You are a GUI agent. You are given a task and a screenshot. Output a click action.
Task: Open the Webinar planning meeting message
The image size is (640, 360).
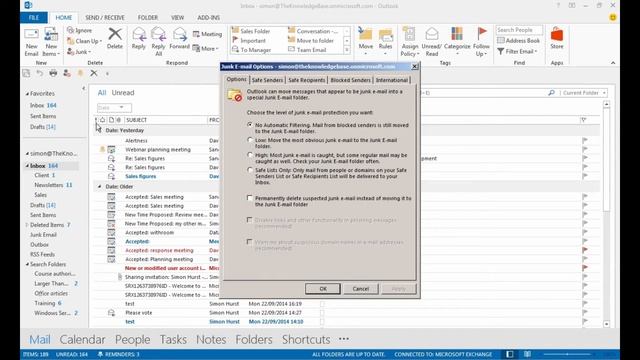pyautogui.click(x=158, y=150)
